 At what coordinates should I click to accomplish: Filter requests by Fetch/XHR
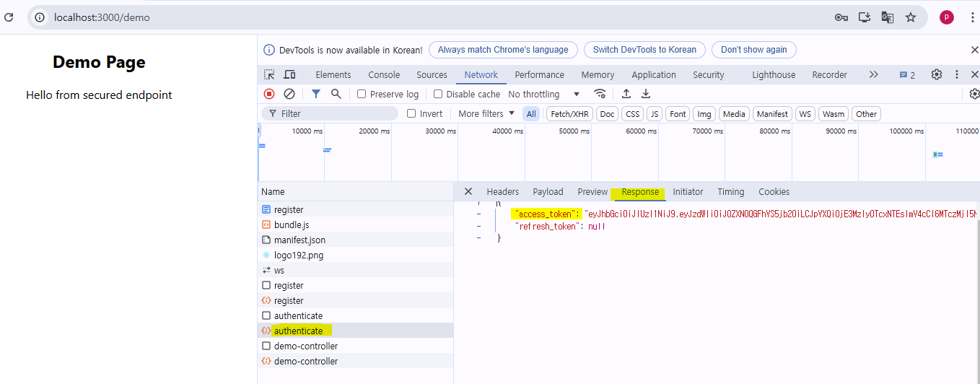click(x=570, y=113)
